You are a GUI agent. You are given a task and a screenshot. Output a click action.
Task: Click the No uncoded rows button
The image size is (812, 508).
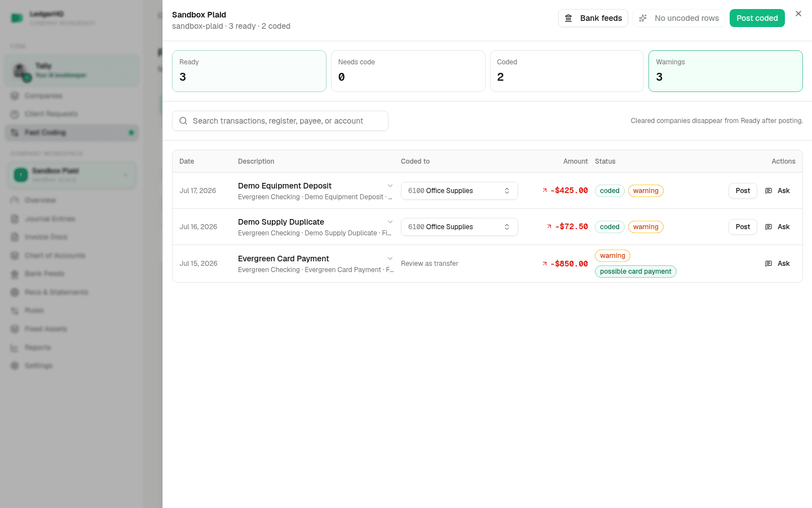(x=679, y=18)
